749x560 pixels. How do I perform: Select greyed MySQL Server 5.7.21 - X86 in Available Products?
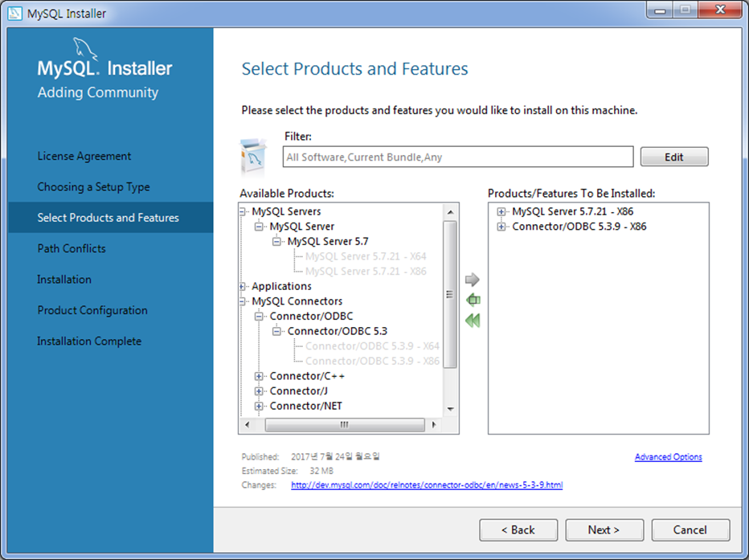366,272
